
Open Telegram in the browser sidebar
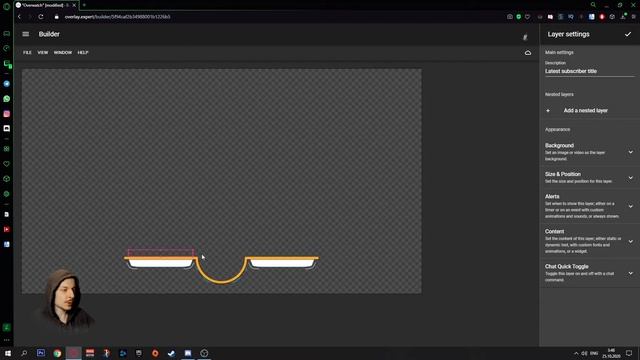(7, 84)
